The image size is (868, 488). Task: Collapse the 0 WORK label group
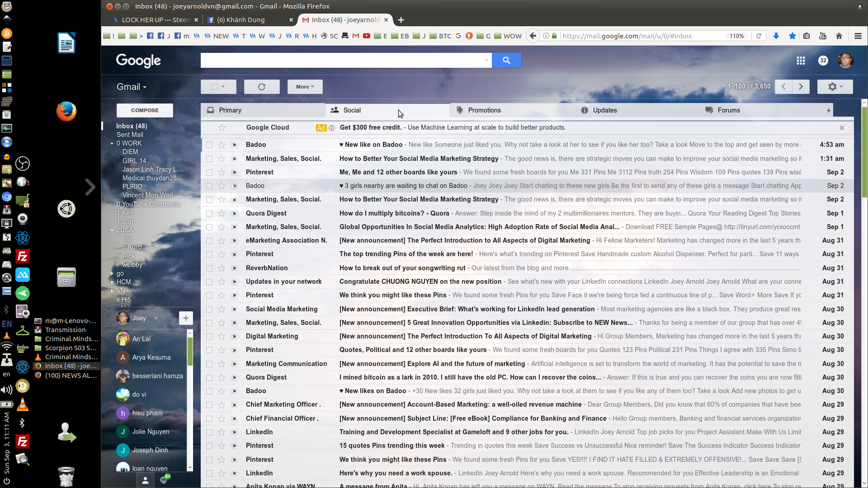click(x=112, y=143)
